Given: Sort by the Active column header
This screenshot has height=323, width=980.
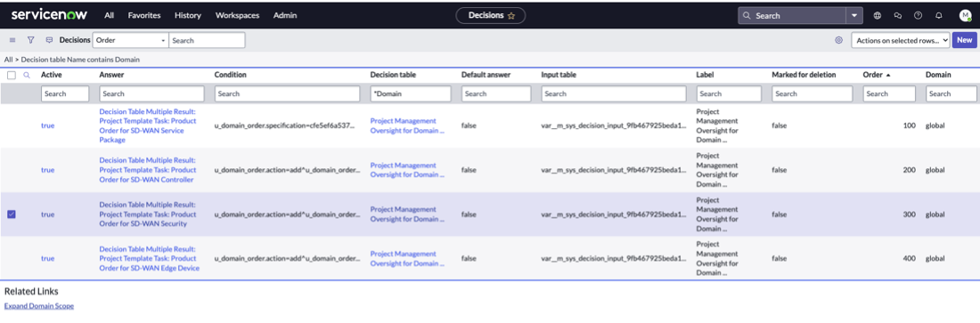Looking at the screenshot, I should [x=52, y=75].
